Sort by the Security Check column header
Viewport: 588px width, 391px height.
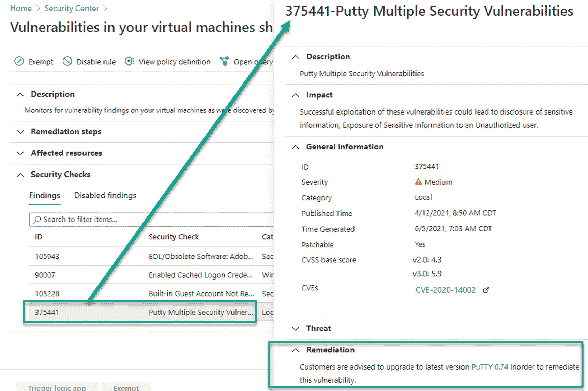174,237
